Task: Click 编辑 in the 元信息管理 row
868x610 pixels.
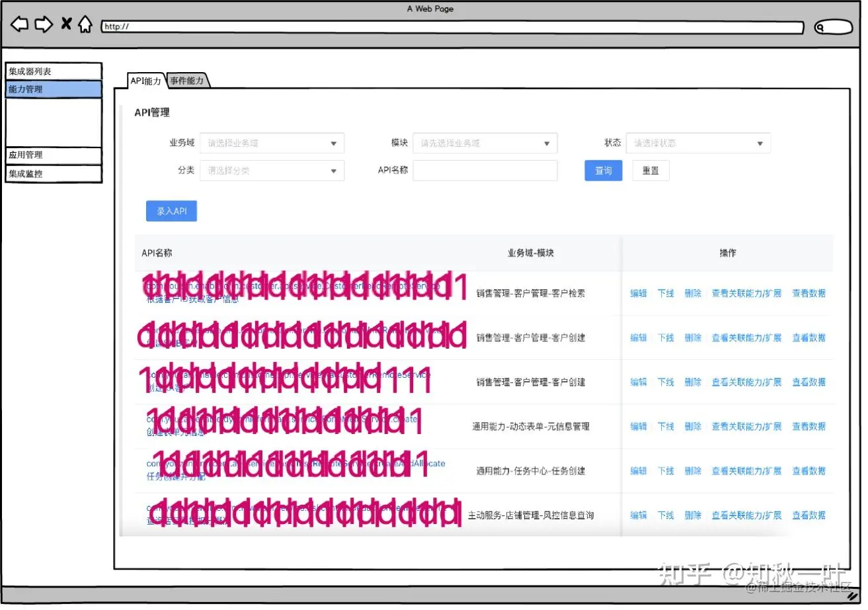Action: point(639,427)
